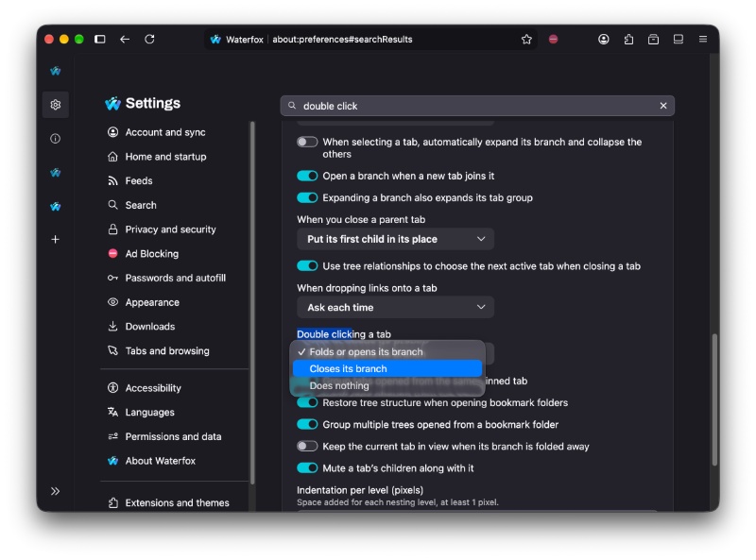Toggle Use tree relationships for next active tab
Screen dimensions: 756x560
click(307, 266)
